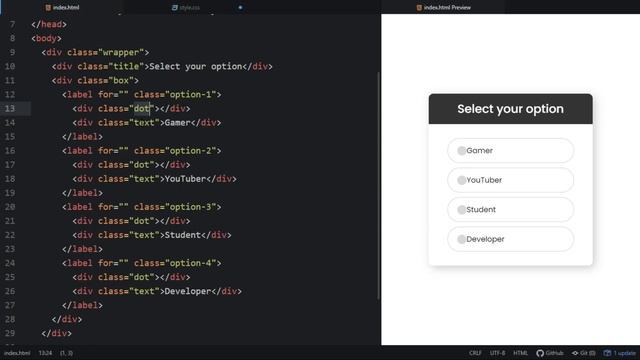
Task: Click the 'box' class name in line 11
Action: point(121,80)
